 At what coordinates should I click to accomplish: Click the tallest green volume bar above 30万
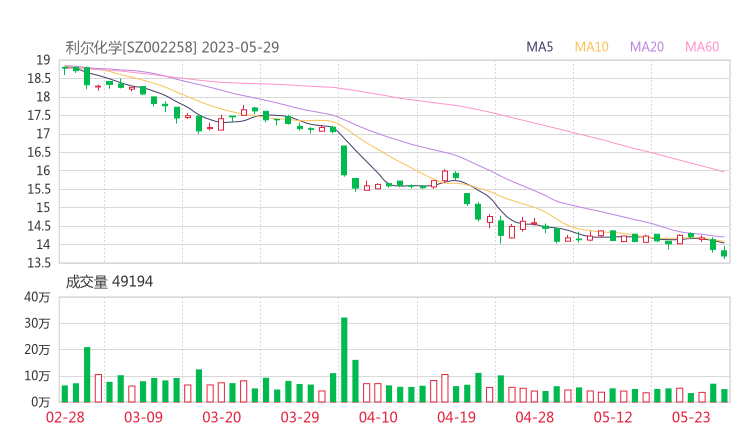pyautogui.click(x=344, y=360)
